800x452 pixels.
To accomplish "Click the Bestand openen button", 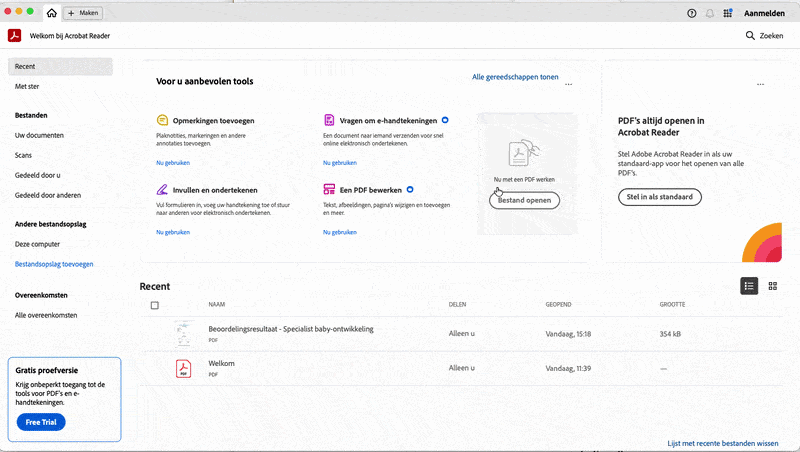I will pos(524,200).
